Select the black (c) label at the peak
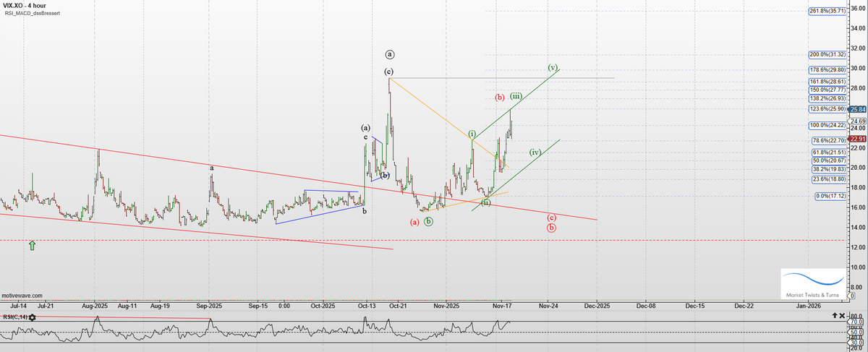Screen dimensions: 868x352 389,72
